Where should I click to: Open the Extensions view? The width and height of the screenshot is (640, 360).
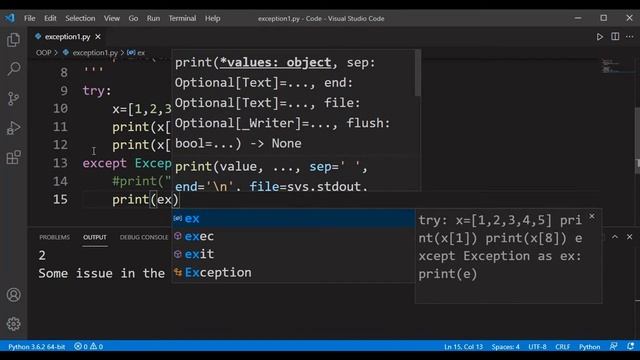[13, 157]
